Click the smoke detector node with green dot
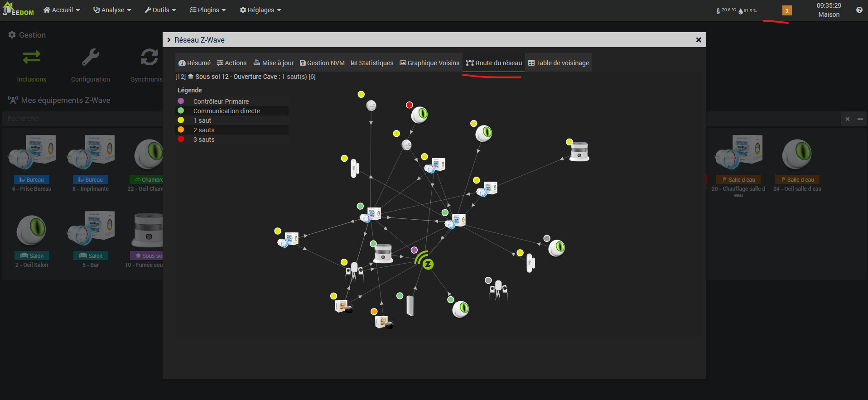Image resolution: width=868 pixels, height=400 pixels. tap(383, 253)
